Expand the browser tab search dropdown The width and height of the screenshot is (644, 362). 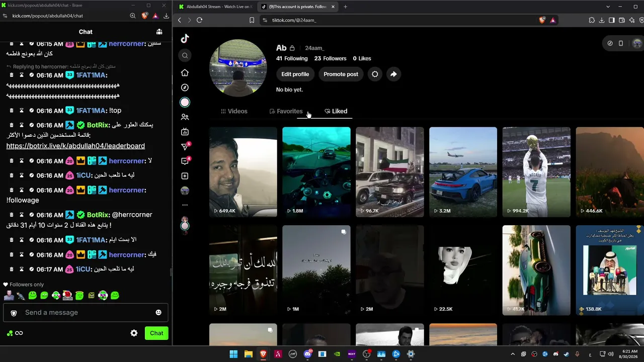point(608,7)
